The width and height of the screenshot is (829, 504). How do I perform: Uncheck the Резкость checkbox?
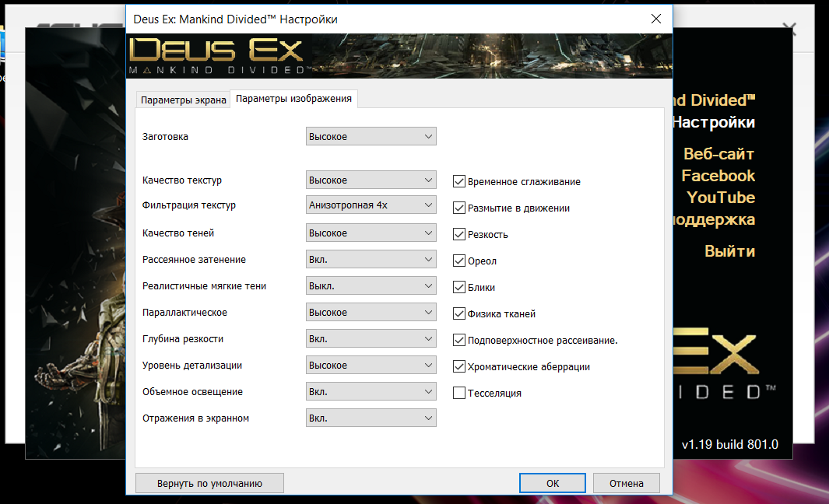[459, 235]
